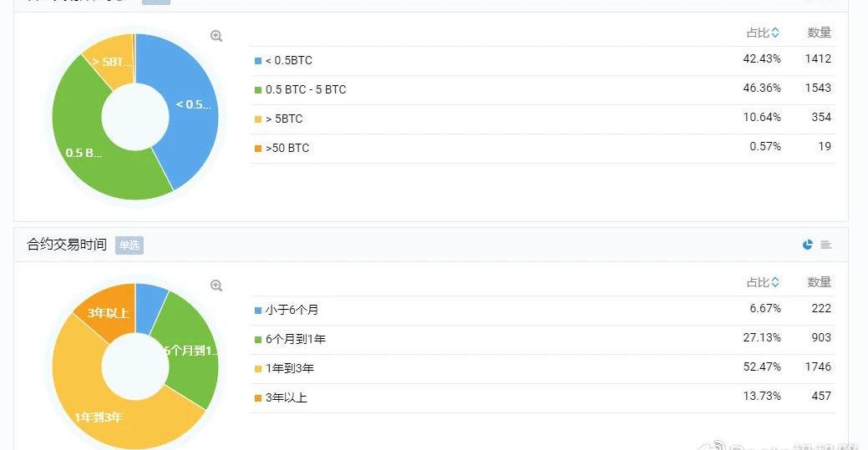Click the orange legend square for >50 BTC
868x450 pixels.
coord(257,149)
